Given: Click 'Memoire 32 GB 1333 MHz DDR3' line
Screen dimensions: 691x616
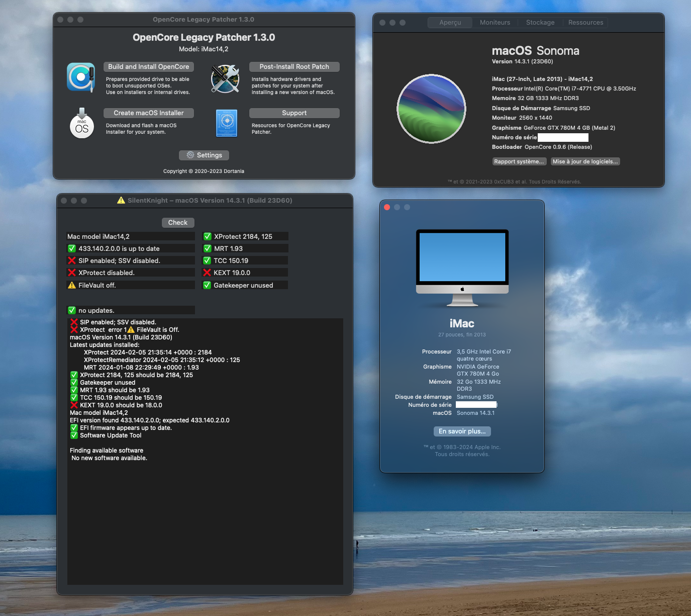Looking at the screenshot, I should coord(535,98).
